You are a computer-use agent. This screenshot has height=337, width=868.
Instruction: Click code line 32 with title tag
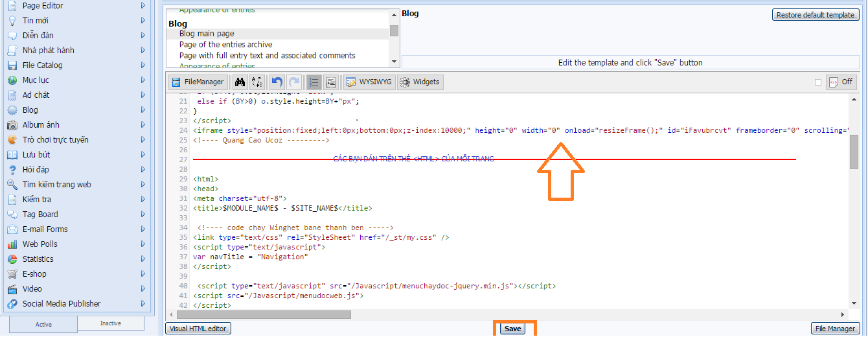tap(282, 208)
